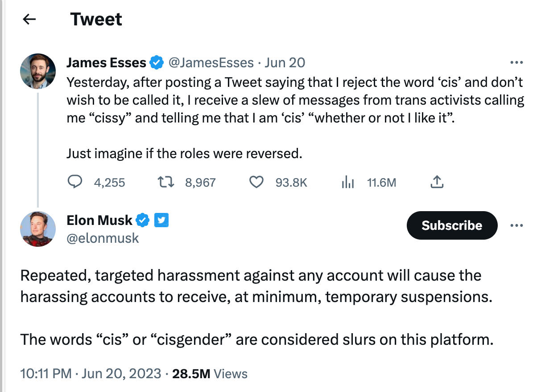Image resolution: width=537 pixels, height=392 pixels.
Task: Click the retweet icon showing 8,967
Action: point(165,182)
